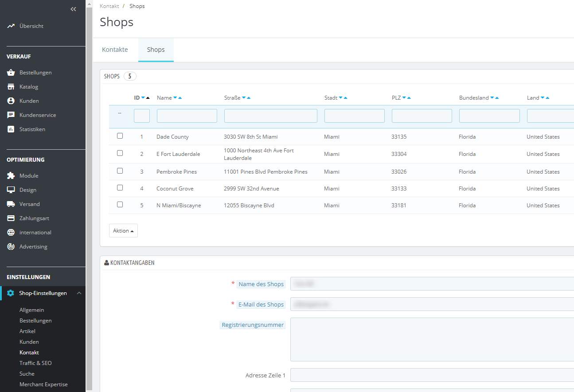Screen dimensions: 574x392
Task: Open Bestellungen via the basket icon
Action: (x=11, y=73)
